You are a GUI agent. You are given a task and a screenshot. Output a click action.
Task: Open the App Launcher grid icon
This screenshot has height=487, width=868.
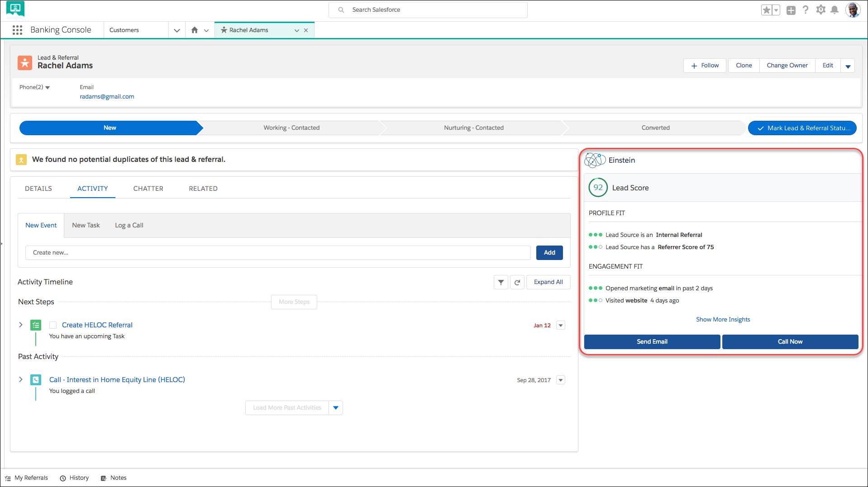coord(17,30)
